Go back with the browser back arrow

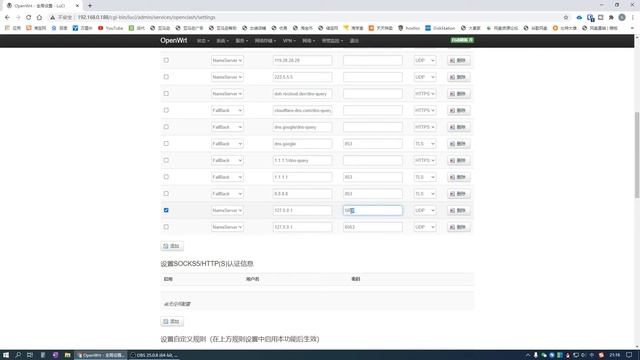click(7, 18)
